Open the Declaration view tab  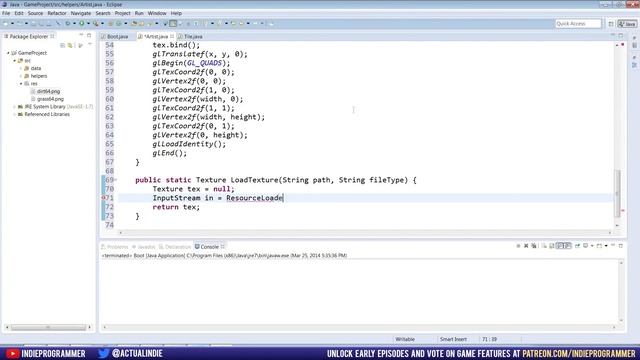tap(175, 247)
